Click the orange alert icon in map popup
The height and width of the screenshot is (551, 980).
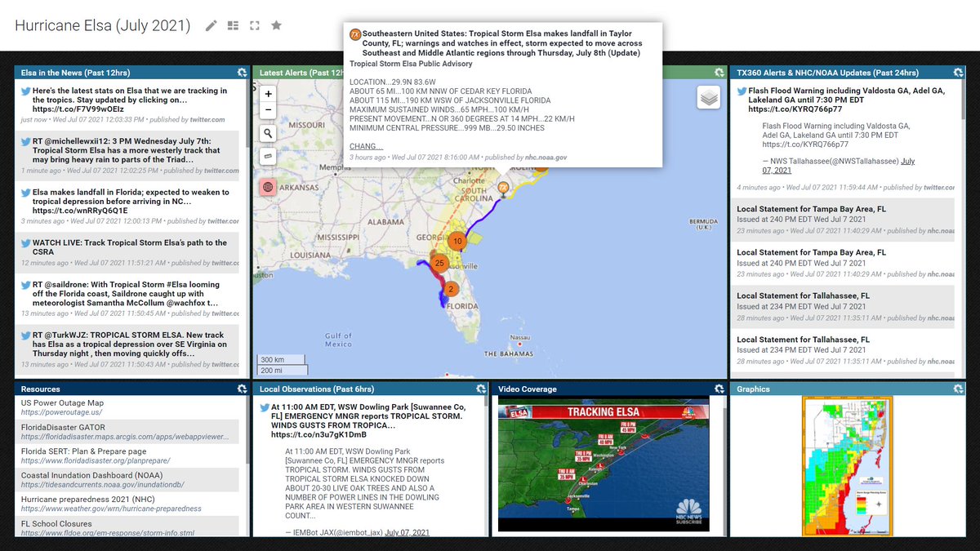355,34
